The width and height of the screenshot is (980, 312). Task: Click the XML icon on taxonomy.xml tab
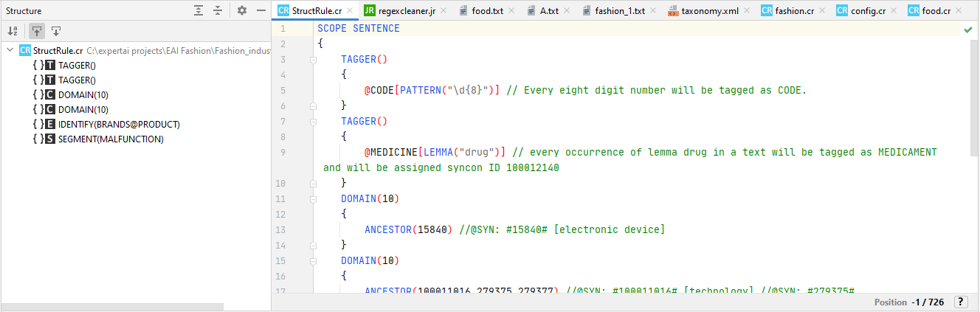[x=673, y=10]
